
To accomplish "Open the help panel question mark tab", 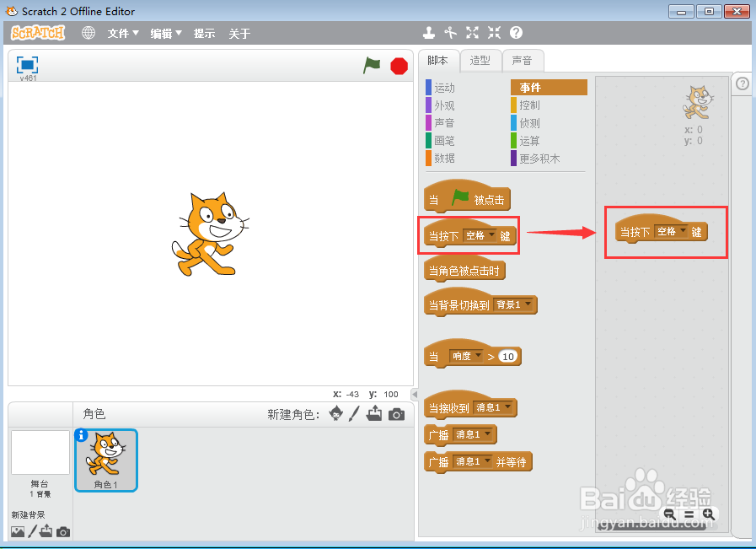I will [743, 84].
